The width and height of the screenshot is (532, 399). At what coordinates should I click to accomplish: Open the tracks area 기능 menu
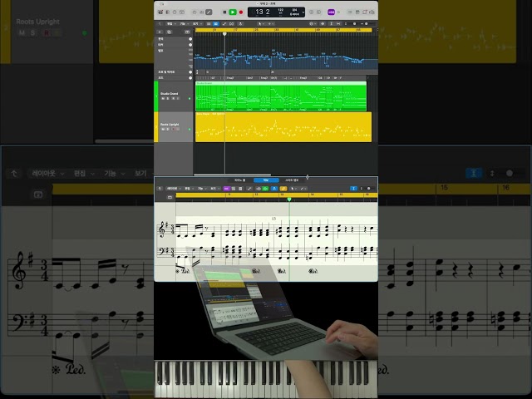185,24
